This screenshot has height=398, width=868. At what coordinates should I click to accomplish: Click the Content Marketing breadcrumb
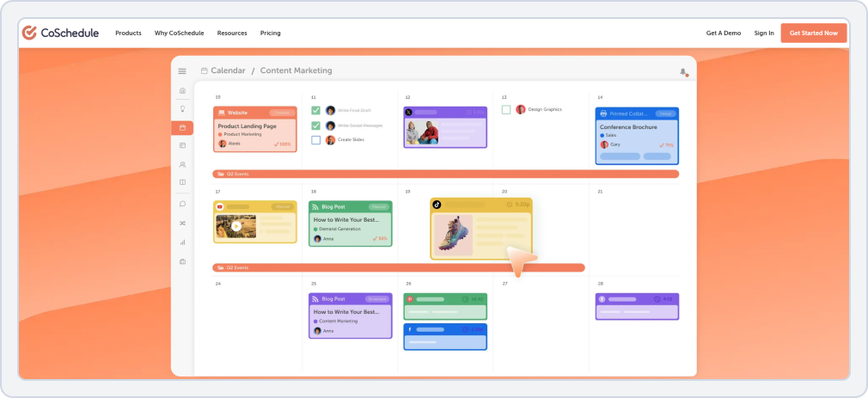296,70
